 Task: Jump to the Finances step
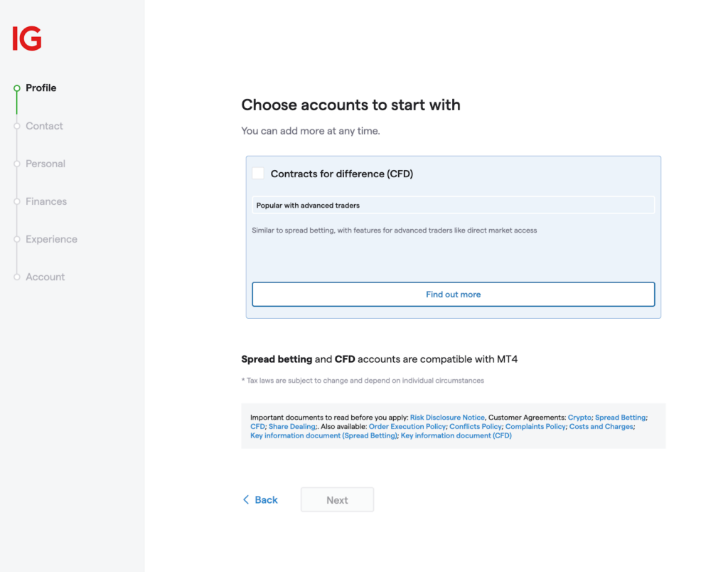pyautogui.click(x=46, y=201)
